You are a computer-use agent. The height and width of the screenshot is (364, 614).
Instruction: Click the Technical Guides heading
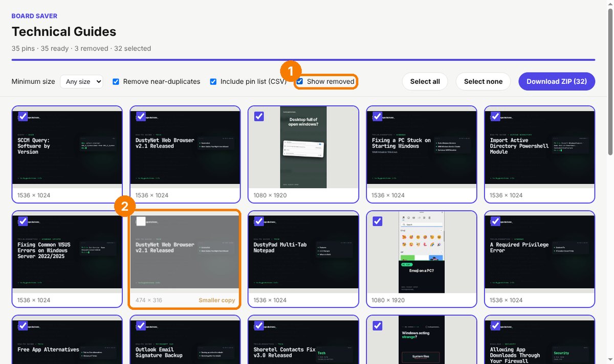pyautogui.click(x=64, y=32)
